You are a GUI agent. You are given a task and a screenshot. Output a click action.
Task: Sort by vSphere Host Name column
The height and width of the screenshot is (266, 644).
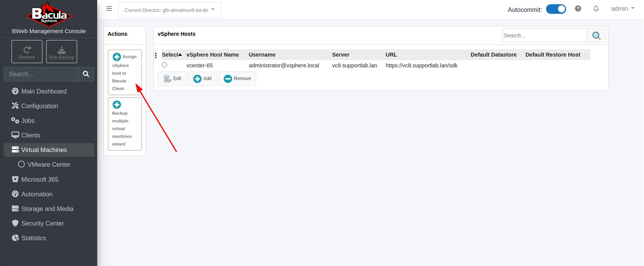coord(213,55)
